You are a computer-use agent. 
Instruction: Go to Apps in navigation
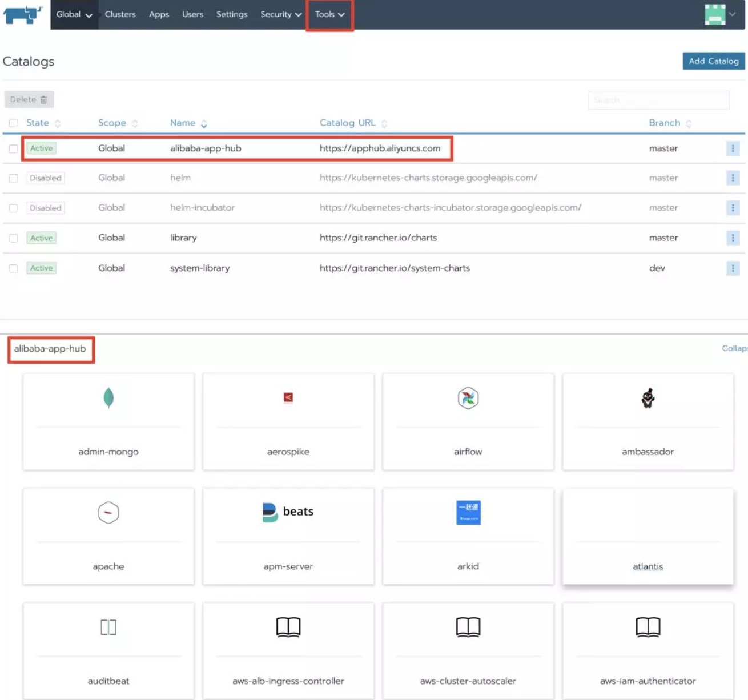159,14
